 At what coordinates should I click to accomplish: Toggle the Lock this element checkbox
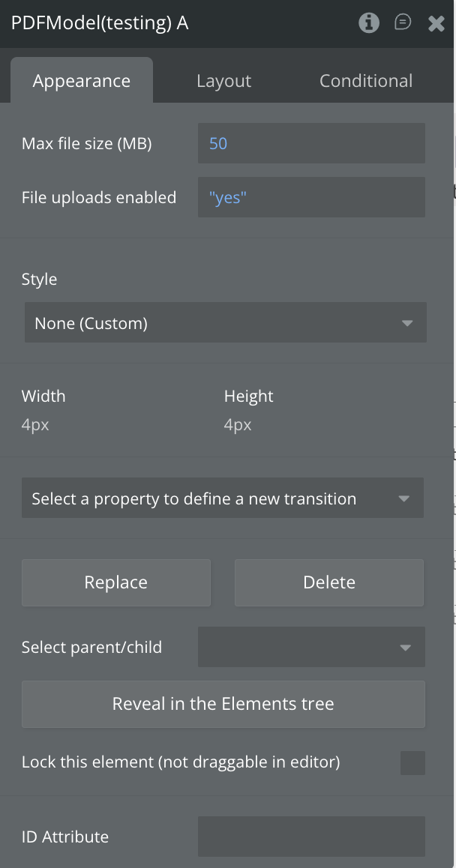click(x=412, y=762)
